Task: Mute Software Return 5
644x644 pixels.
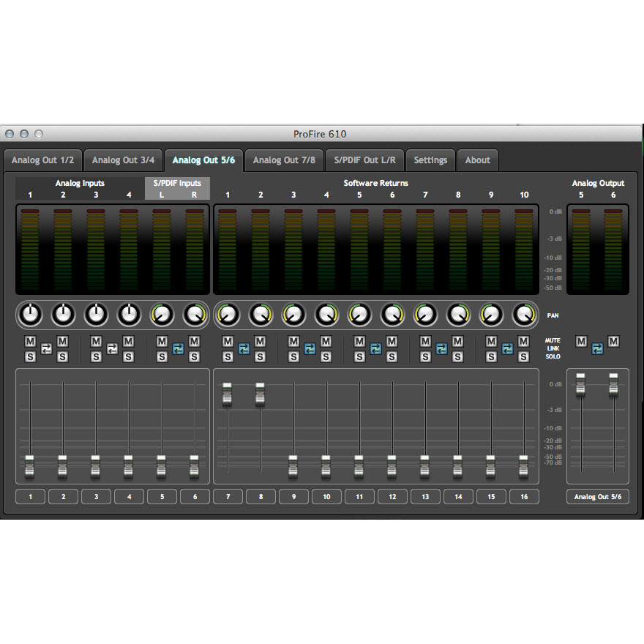Action: point(359,341)
